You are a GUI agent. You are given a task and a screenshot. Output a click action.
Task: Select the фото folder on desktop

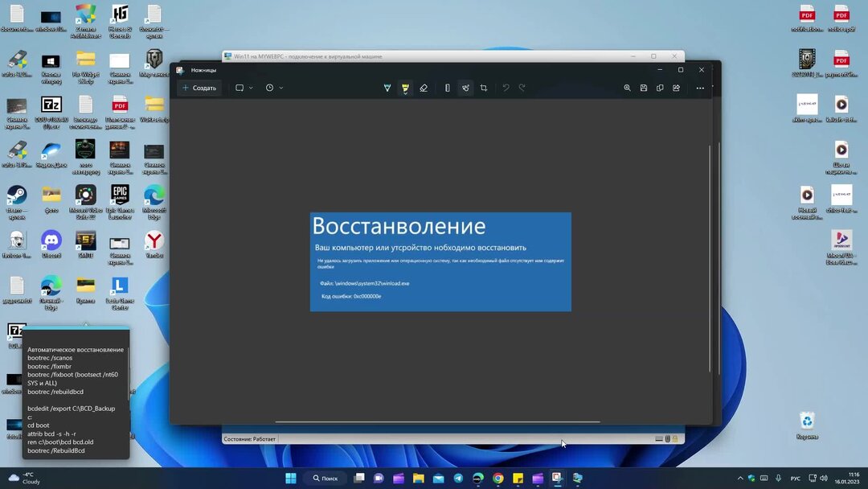[x=51, y=199]
